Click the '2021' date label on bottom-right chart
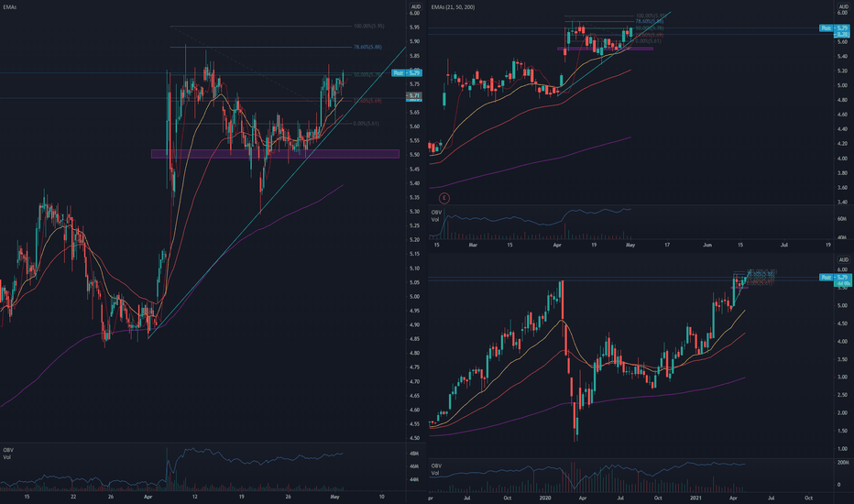Screen dimensions: 854x504 695,498
